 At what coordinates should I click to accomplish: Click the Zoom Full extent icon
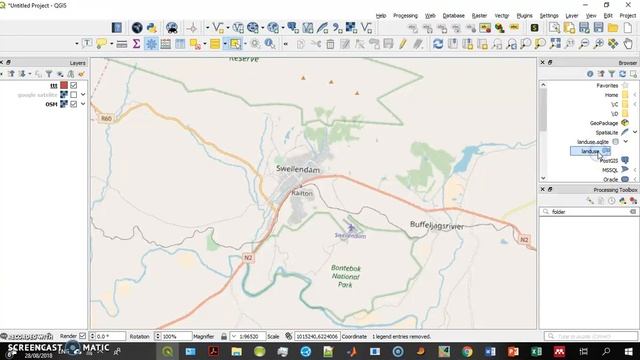(555, 44)
